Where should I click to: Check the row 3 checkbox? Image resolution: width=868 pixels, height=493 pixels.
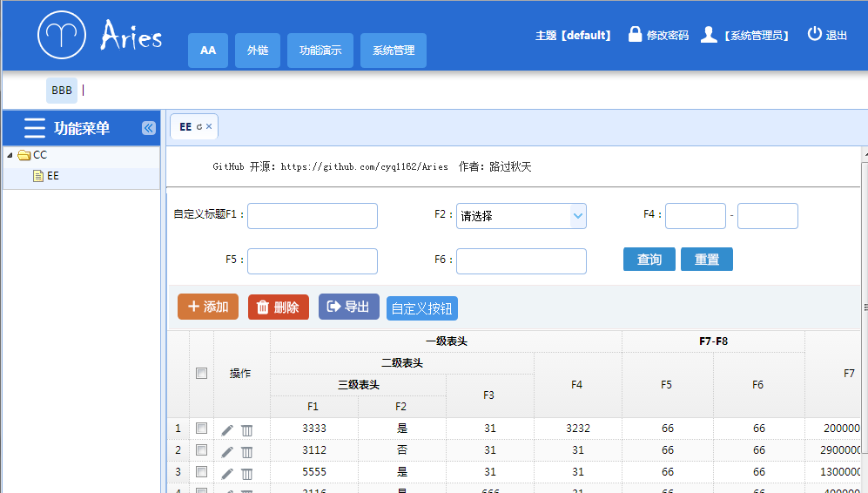coord(201,472)
